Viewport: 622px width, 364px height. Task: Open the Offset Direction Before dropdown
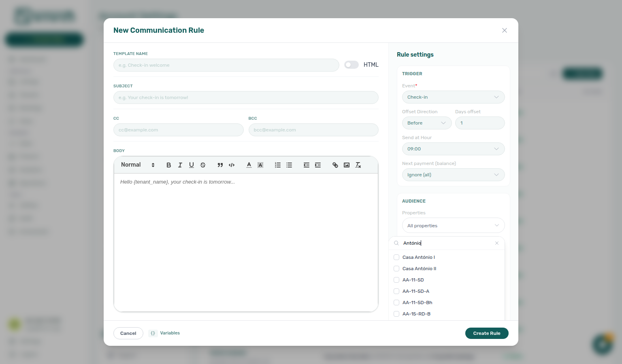click(x=426, y=123)
